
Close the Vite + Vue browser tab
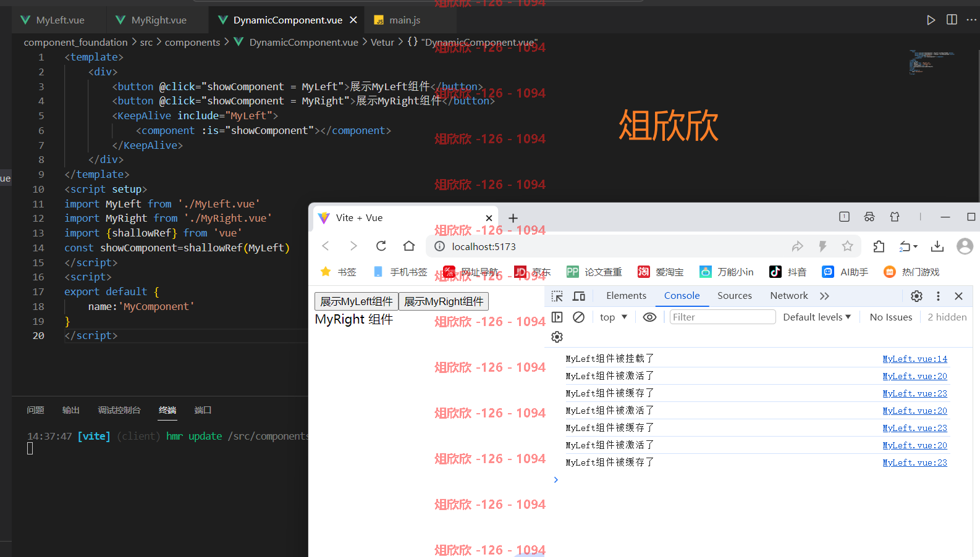489,218
